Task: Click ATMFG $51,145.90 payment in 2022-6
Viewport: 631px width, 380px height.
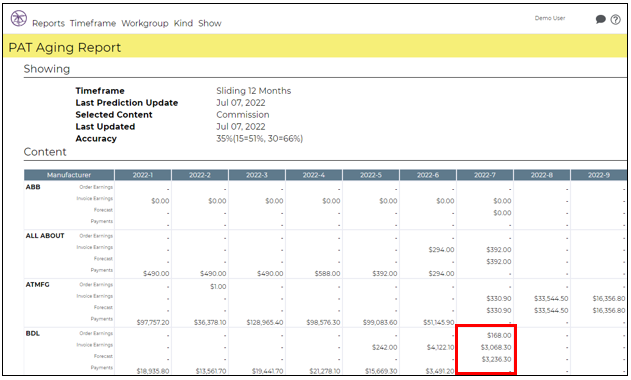Action: click(x=439, y=322)
